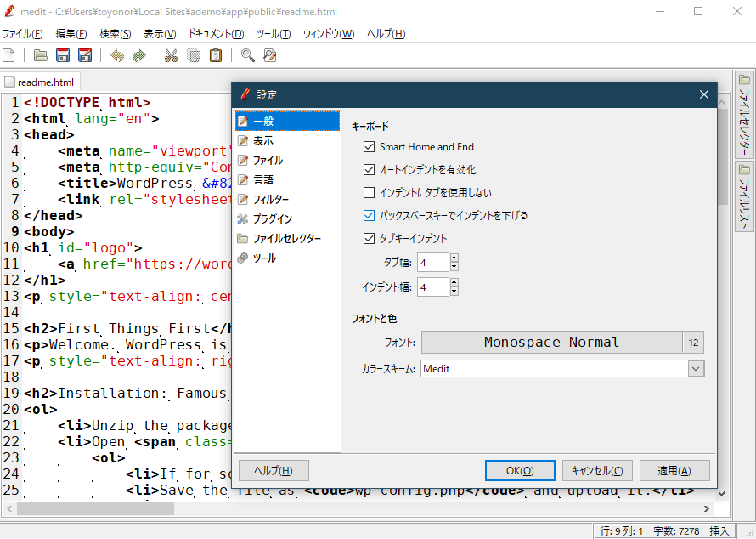Click the Paste clipboard icon

click(216, 55)
